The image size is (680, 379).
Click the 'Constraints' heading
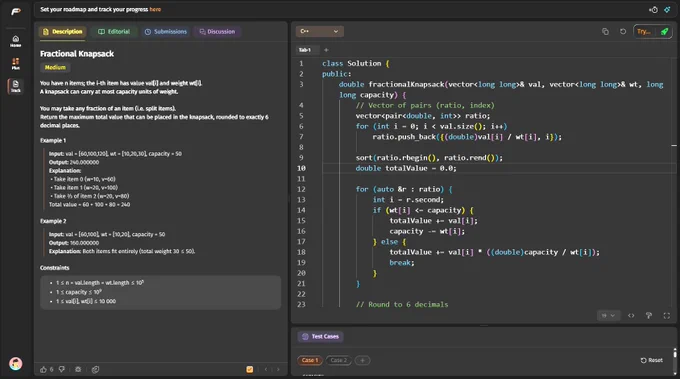click(x=55, y=268)
